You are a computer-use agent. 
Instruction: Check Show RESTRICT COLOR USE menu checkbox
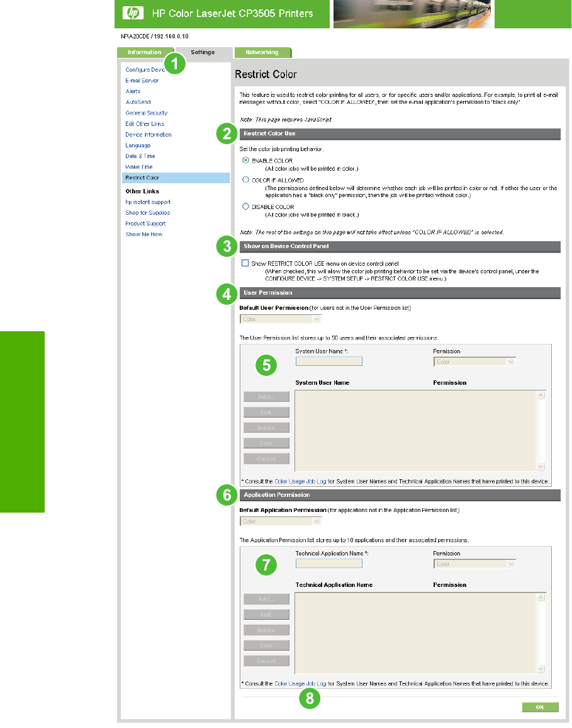click(x=245, y=263)
